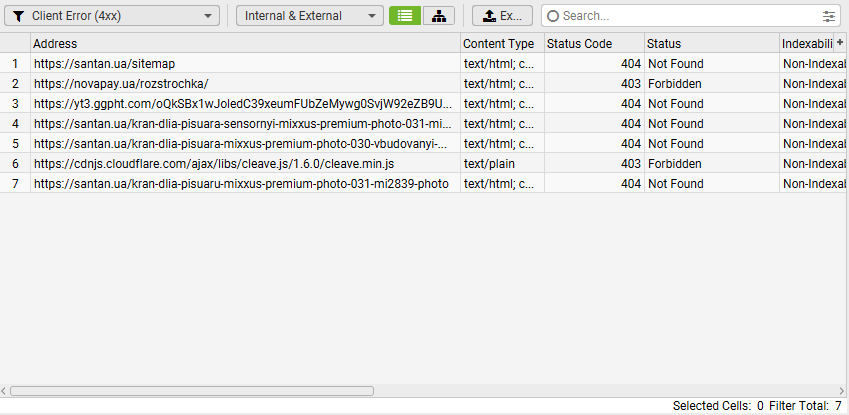Viewport: 849px width, 415px height.
Task: Expand the Internal & External dropdown
Action: 310,16
